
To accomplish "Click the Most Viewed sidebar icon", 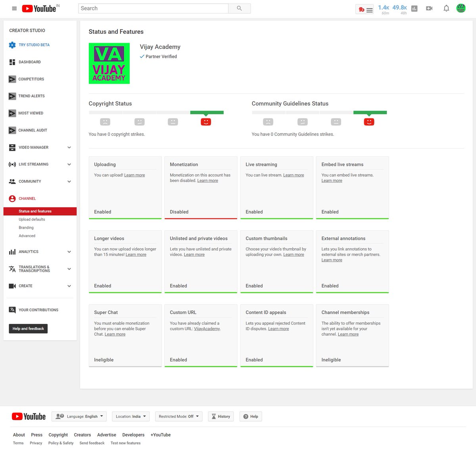I will [12, 113].
